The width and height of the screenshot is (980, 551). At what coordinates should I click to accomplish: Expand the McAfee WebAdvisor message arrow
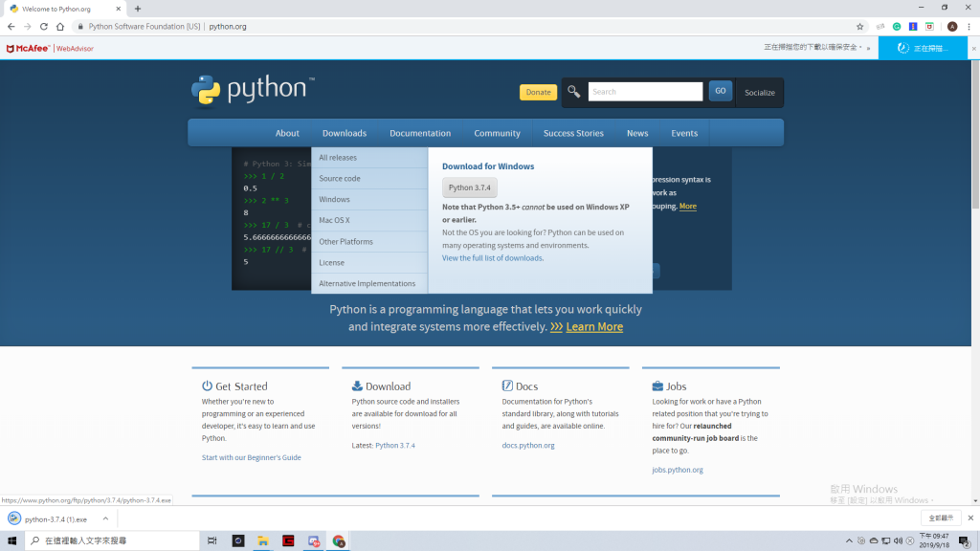point(868,48)
